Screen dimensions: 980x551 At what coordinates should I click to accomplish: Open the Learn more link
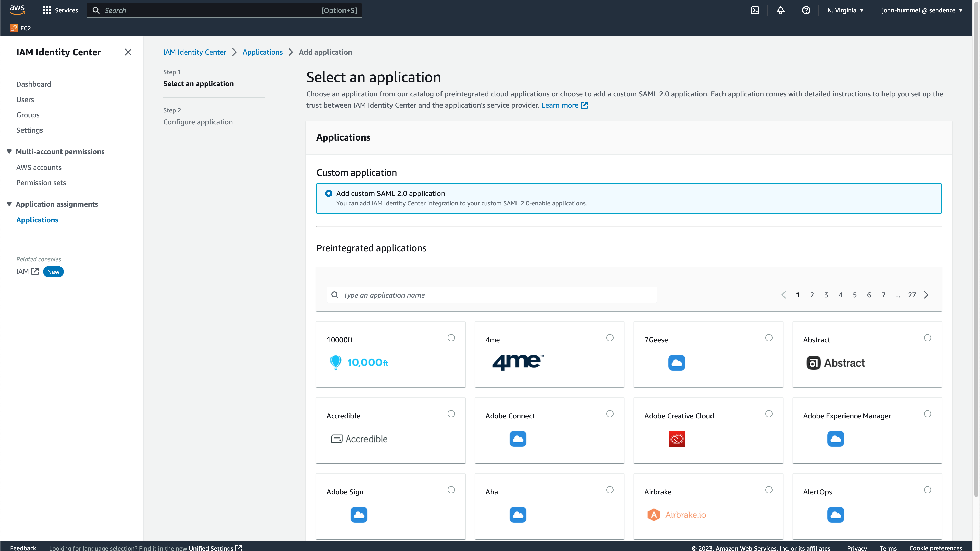(x=560, y=105)
